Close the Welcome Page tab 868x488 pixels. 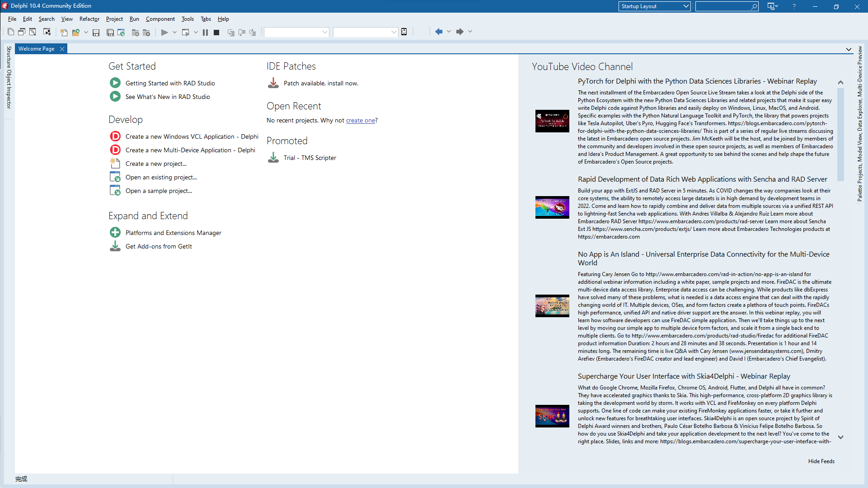[62, 49]
